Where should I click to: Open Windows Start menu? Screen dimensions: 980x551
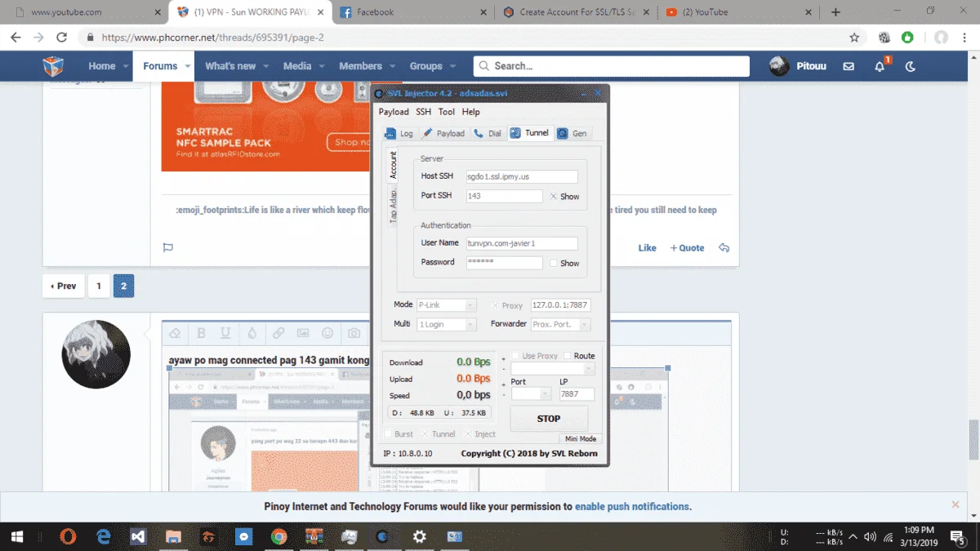(16, 536)
